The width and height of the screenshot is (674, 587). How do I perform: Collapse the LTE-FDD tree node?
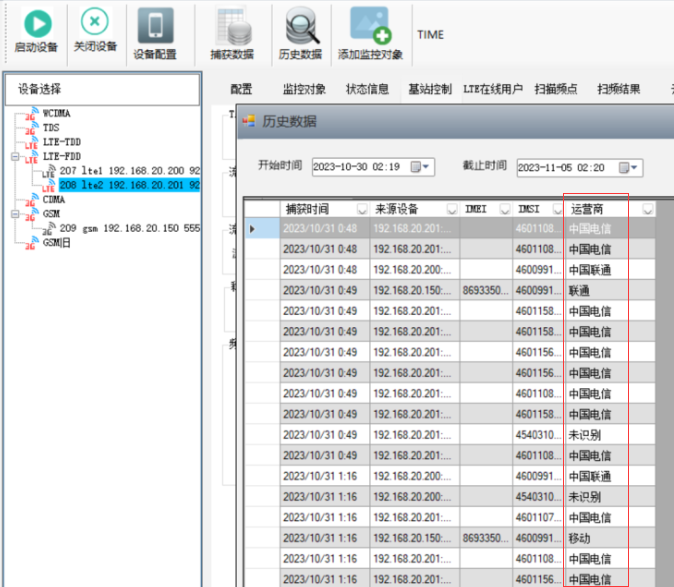click(14, 157)
